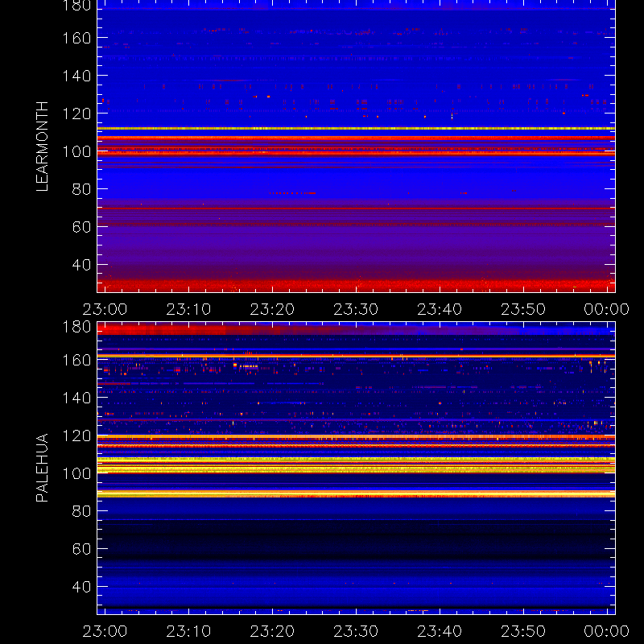Screen dimensions: 644x644
Task: Select the 100 tick label on Learmonth plot
Action: (x=76, y=151)
